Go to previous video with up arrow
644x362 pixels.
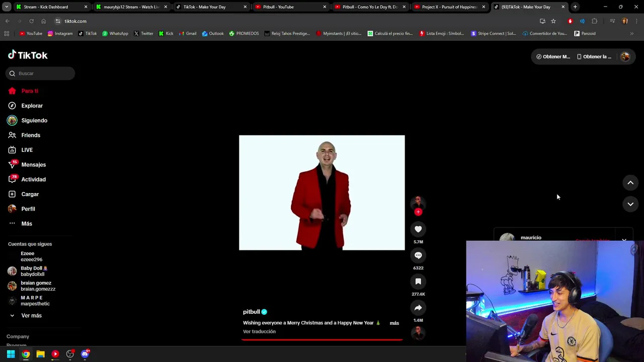point(630,183)
